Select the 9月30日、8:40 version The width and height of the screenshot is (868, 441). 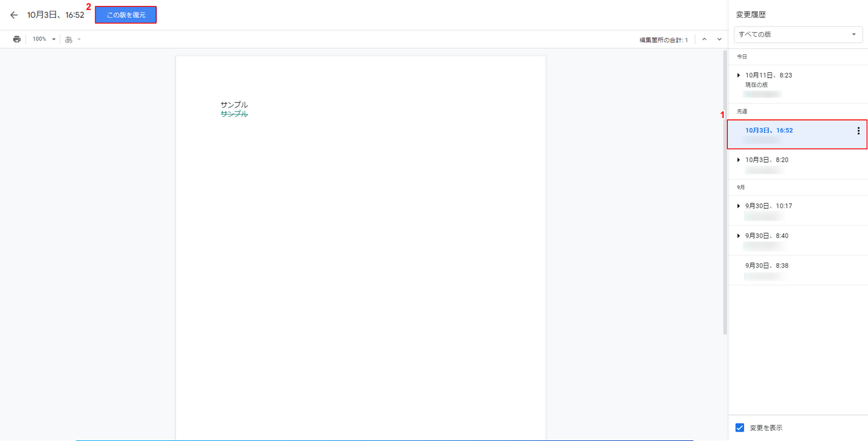point(798,240)
